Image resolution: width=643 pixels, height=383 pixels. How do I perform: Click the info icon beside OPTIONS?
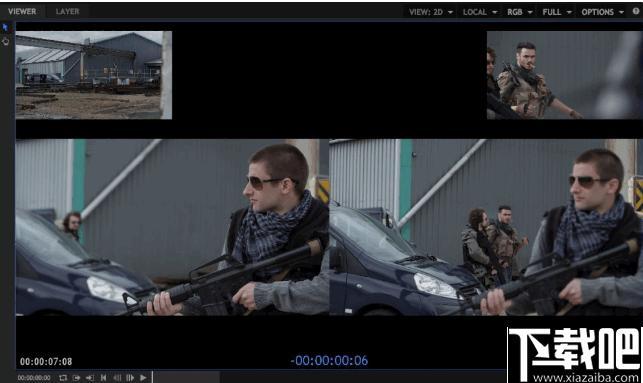click(x=636, y=11)
